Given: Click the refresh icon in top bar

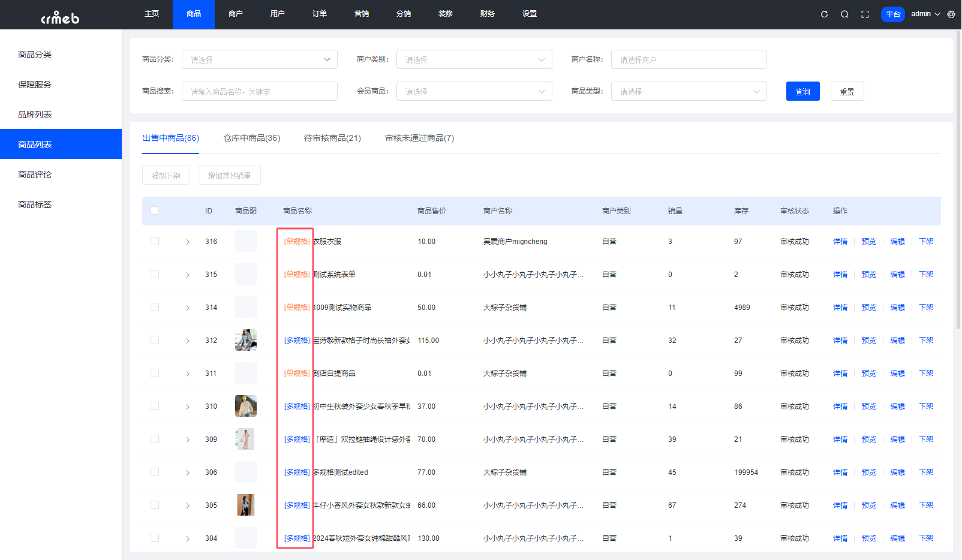Looking at the screenshot, I should [824, 14].
